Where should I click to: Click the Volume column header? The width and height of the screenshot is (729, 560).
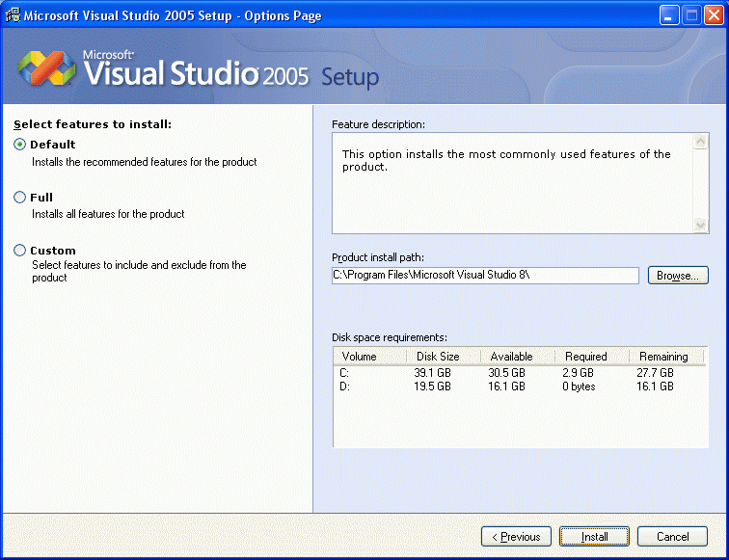click(360, 357)
